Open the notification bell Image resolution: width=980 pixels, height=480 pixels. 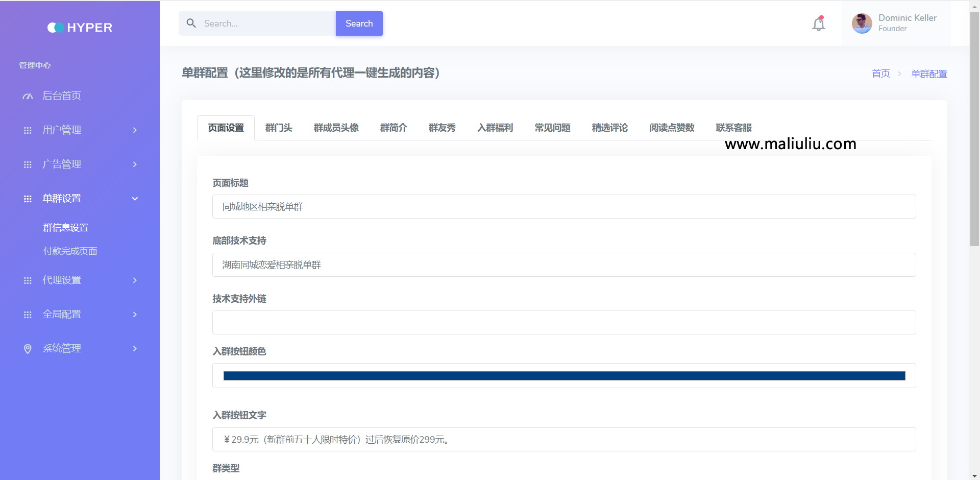tap(818, 23)
